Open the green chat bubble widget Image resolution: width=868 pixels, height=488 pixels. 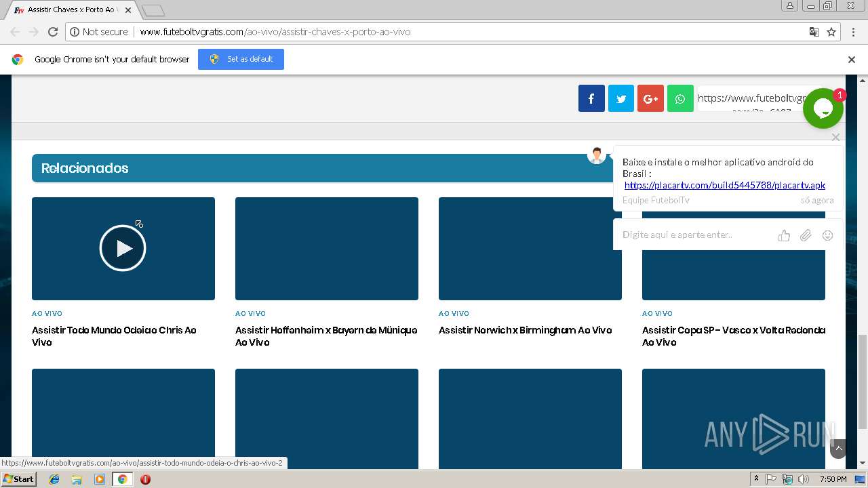[x=823, y=108]
